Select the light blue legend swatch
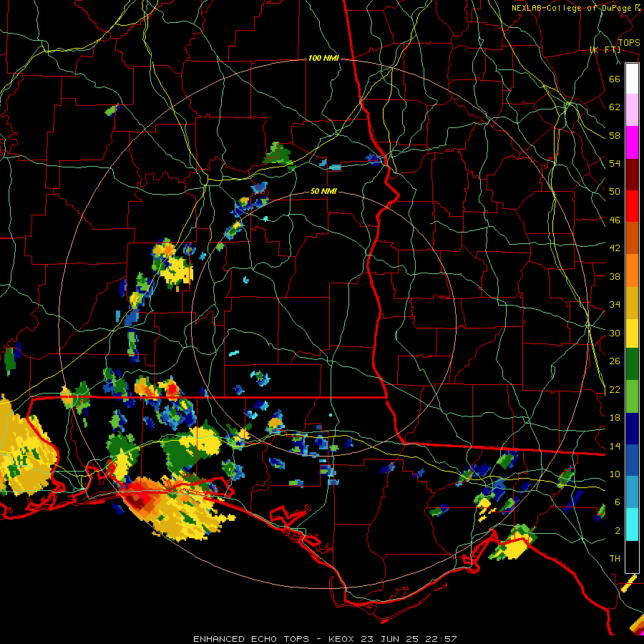Image resolution: width=644 pixels, height=644 pixels. (x=632, y=492)
